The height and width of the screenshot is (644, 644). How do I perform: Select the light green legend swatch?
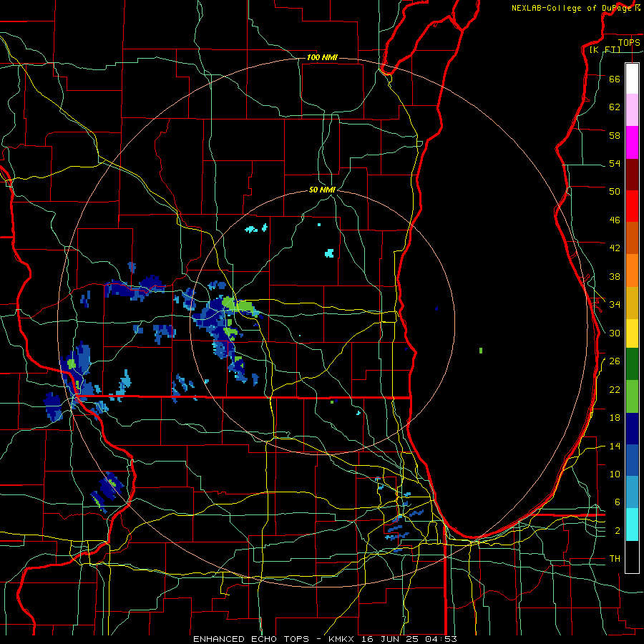[632, 396]
